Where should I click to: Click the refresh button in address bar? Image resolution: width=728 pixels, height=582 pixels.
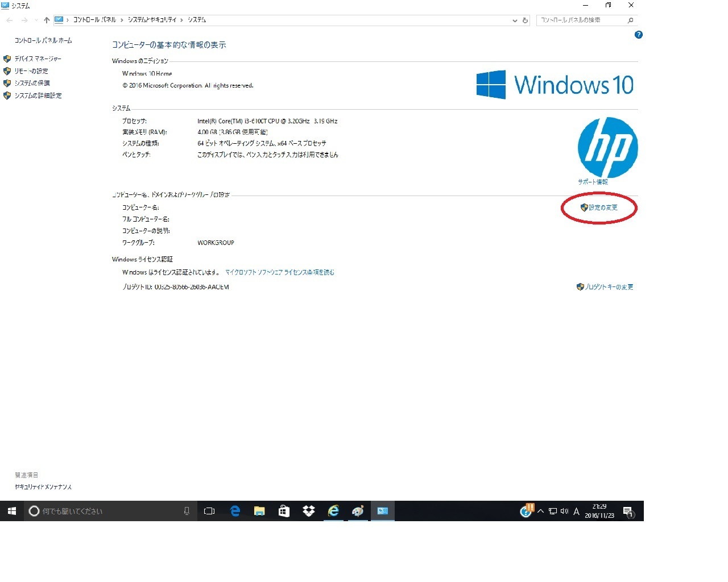coord(525,20)
